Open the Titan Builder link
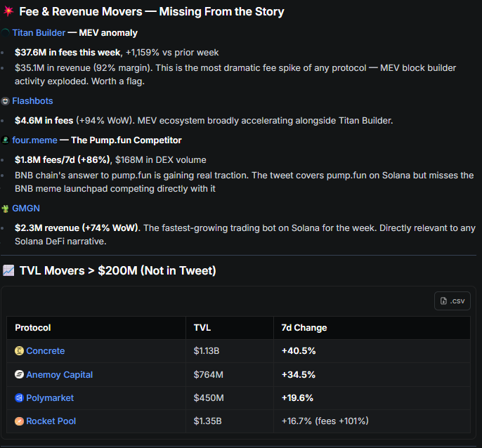 [39, 33]
